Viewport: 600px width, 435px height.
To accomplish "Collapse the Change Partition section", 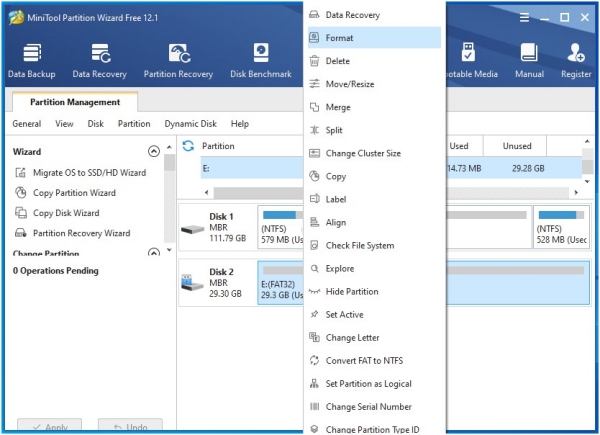I will pyautogui.click(x=154, y=252).
